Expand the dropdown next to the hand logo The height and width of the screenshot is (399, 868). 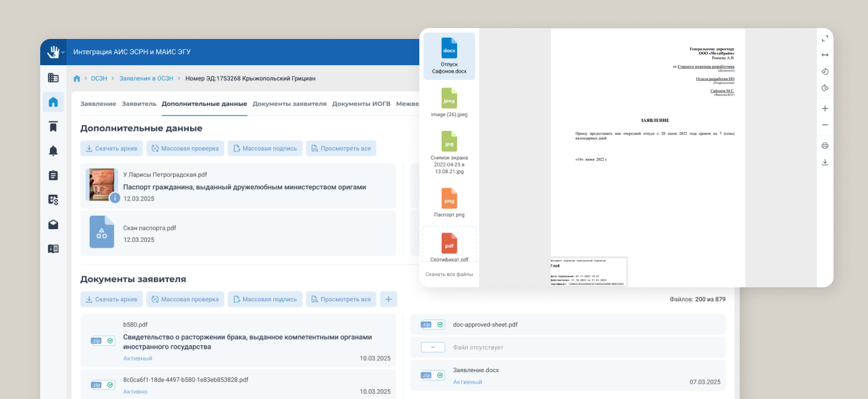click(x=62, y=54)
